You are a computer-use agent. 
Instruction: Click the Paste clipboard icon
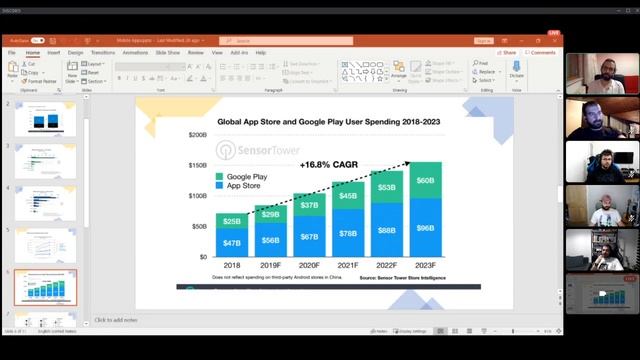(x=13, y=67)
